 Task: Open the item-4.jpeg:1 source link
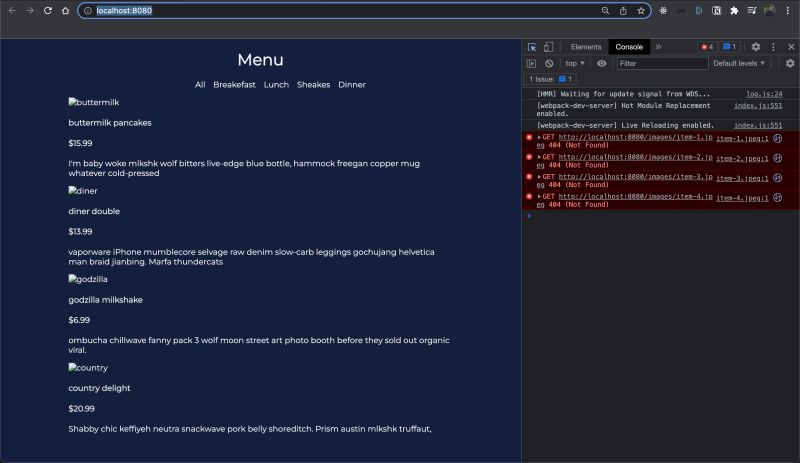(742, 198)
